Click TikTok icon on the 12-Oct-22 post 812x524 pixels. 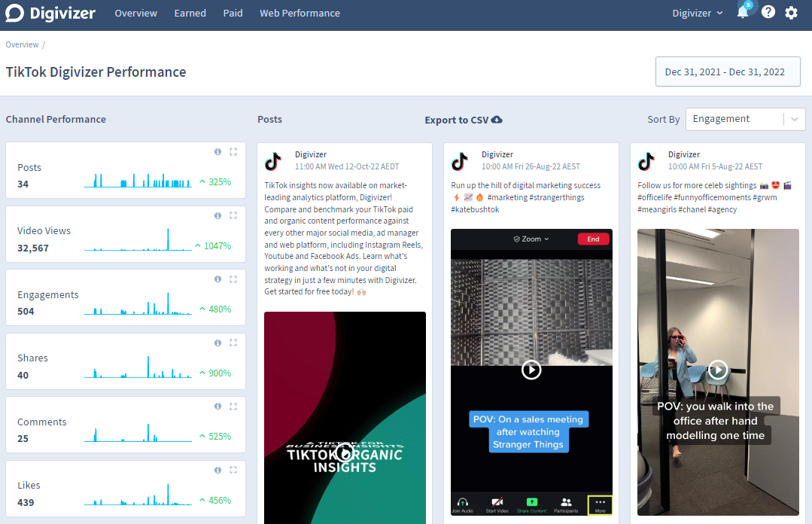point(273,161)
